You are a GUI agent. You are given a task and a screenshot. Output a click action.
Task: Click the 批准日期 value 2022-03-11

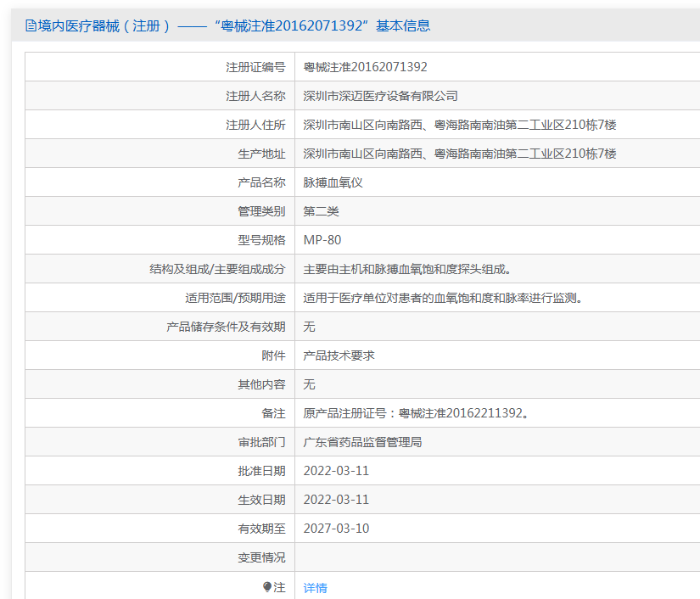336,471
